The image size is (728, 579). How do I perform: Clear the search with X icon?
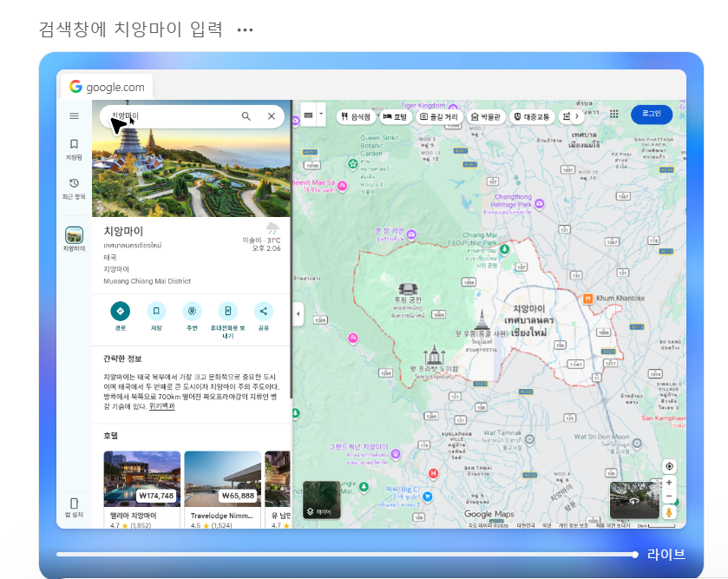(x=272, y=116)
